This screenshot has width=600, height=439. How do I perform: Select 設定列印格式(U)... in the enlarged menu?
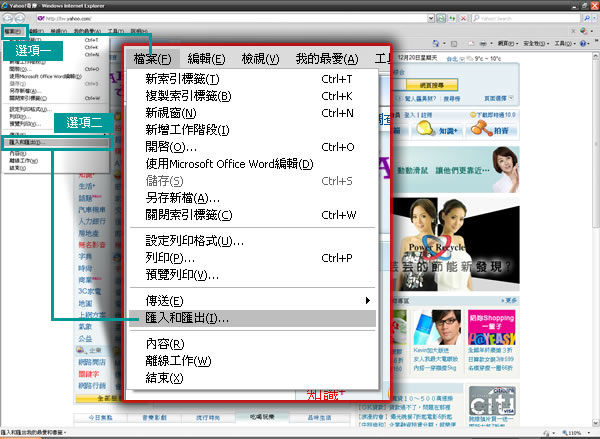click(x=253, y=241)
